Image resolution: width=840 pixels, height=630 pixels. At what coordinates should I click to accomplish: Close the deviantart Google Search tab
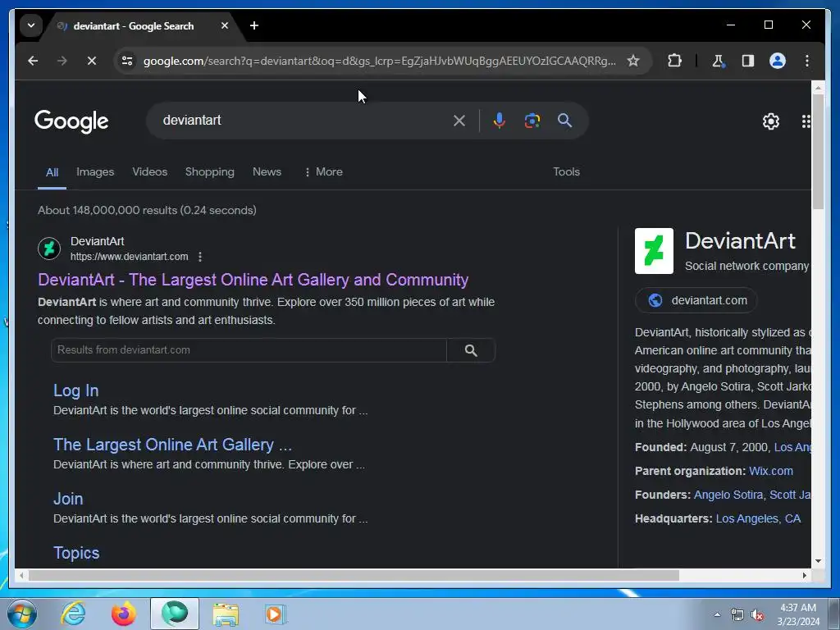point(225,25)
